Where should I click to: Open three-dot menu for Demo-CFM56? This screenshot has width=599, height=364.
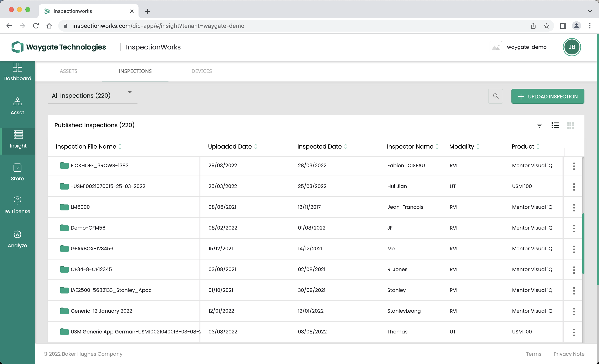tap(574, 228)
